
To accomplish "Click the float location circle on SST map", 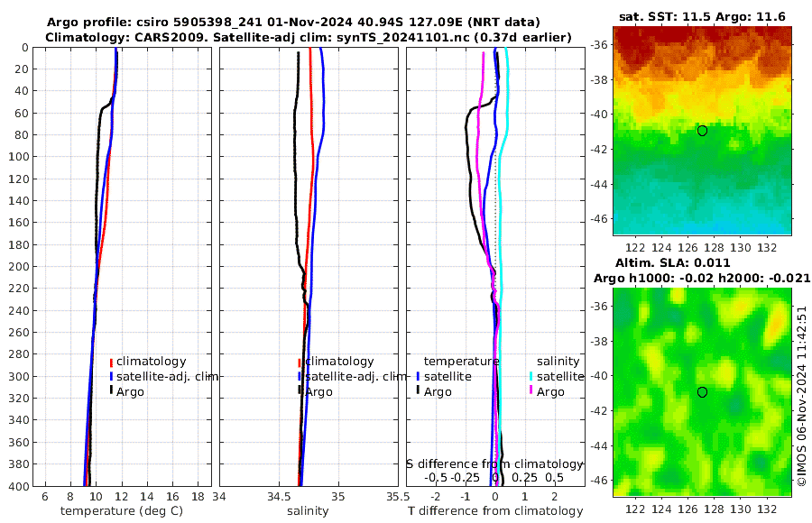I will pos(702,131).
